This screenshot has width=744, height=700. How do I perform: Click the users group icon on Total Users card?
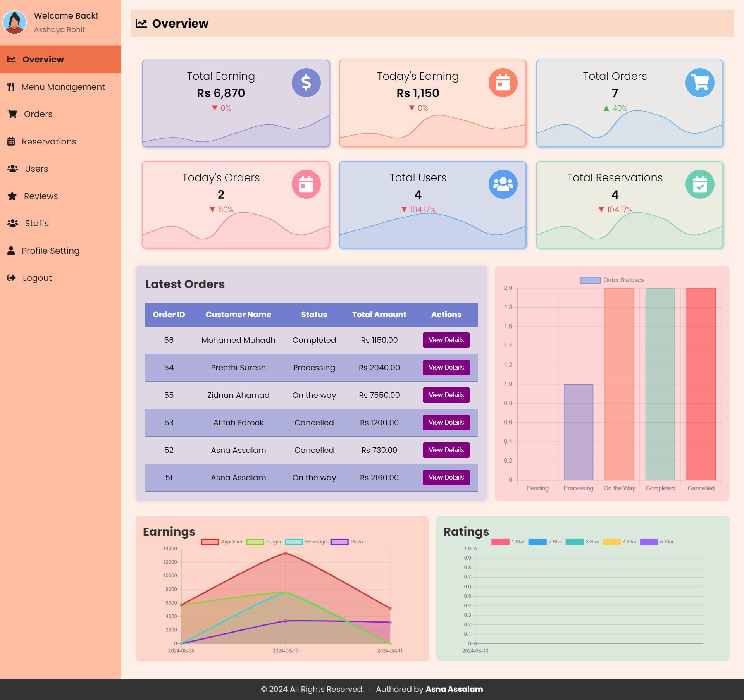pos(503,184)
